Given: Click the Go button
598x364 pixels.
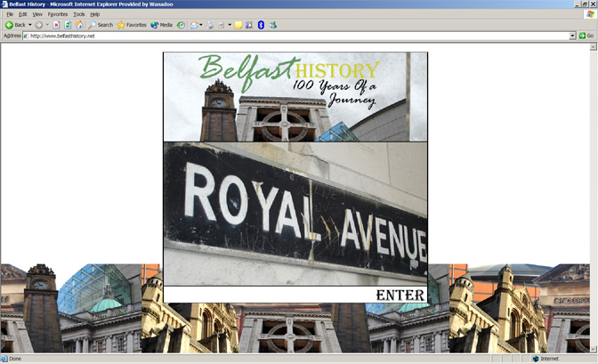Looking at the screenshot, I should [x=586, y=36].
